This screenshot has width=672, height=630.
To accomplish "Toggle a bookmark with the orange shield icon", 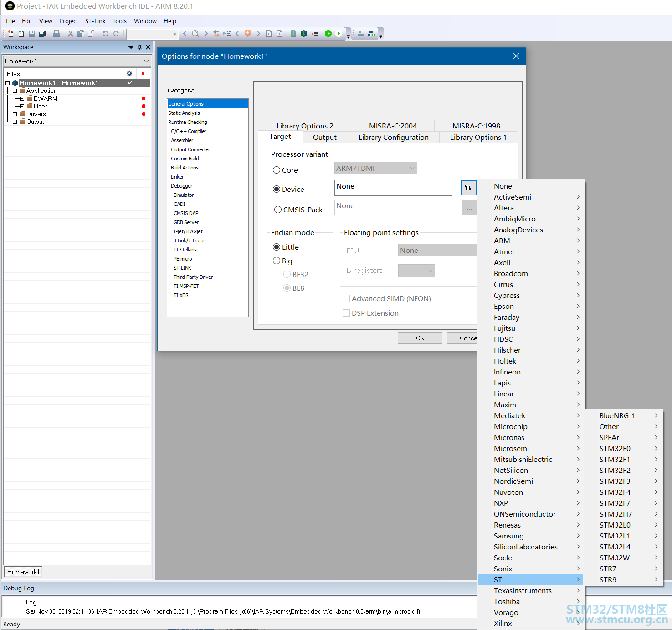I will pos(248,34).
